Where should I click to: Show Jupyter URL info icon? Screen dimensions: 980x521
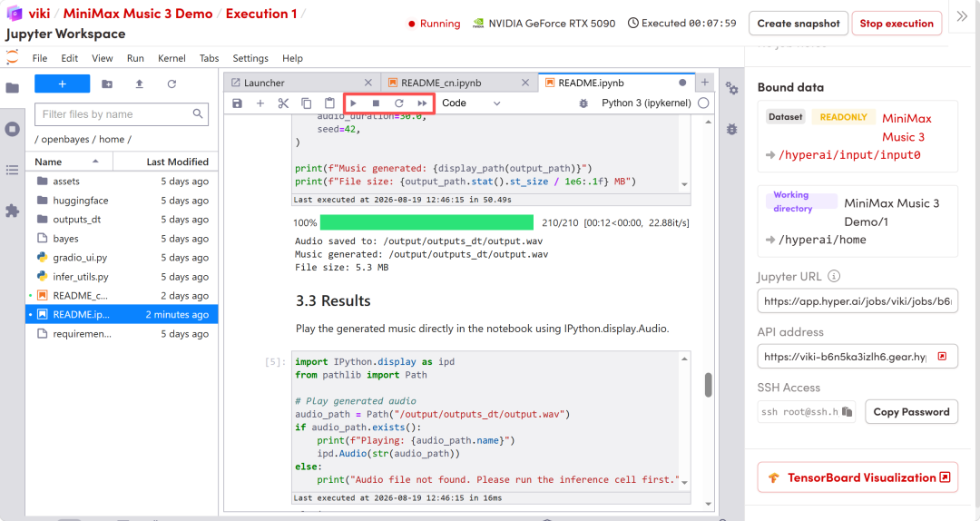click(834, 276)
